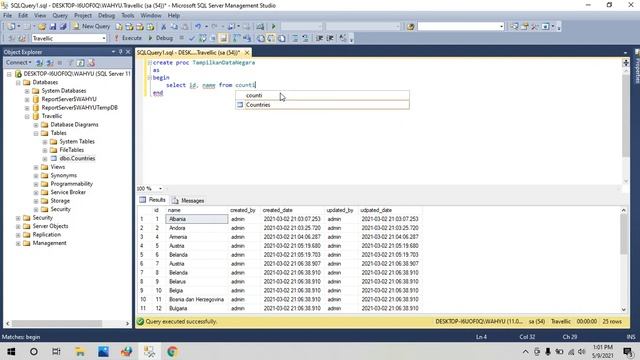640x360 pixels.
Task: Click the New Query toolbar button
Action: [92, 26]
